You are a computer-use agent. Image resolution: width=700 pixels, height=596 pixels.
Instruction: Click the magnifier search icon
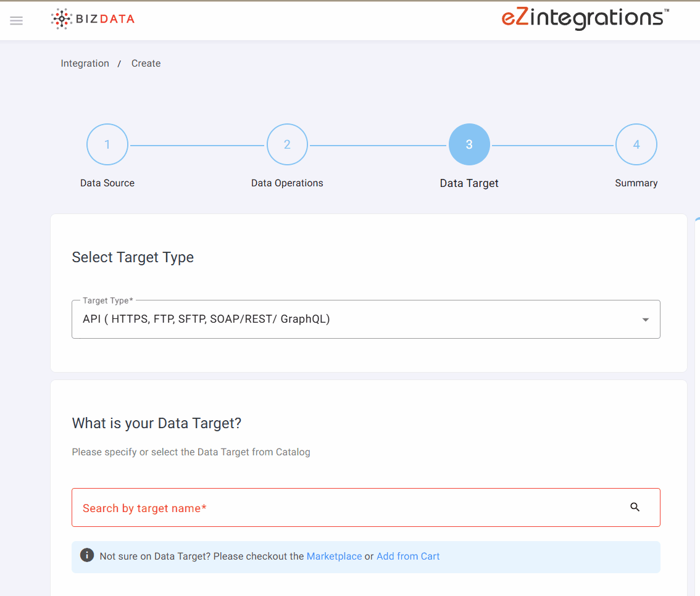(635, 507)
